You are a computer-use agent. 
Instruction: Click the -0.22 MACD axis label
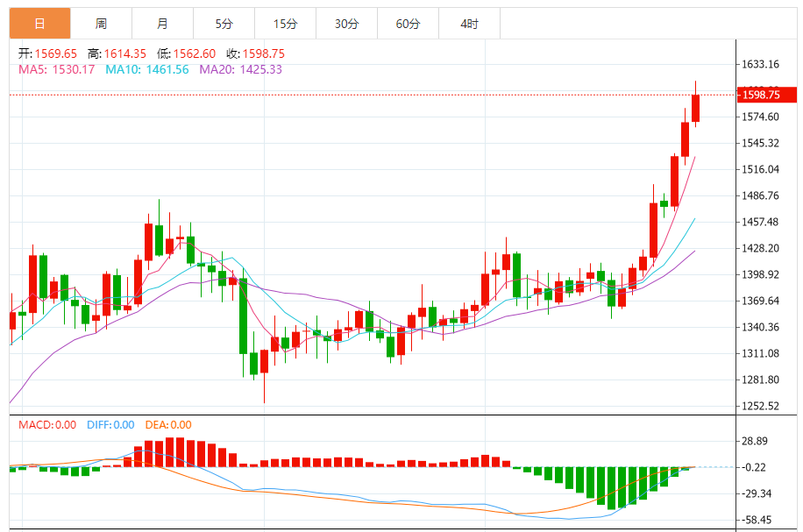coord(754,467)
